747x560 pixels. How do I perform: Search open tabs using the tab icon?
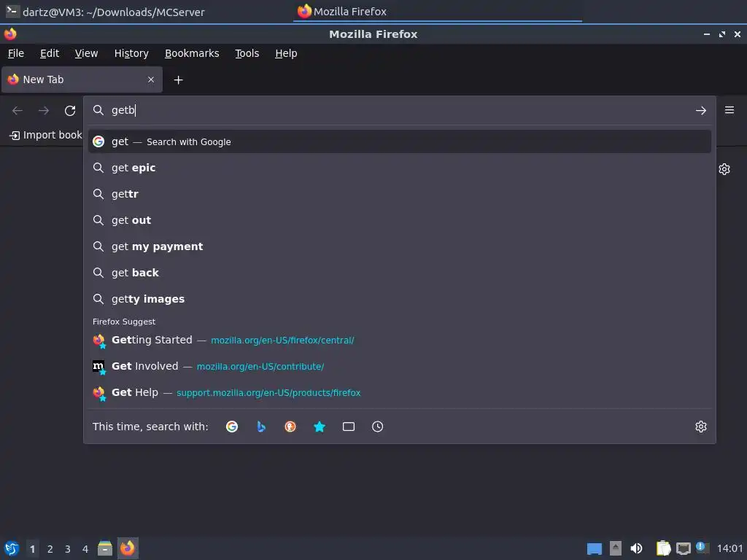click(x=348, y=426)
